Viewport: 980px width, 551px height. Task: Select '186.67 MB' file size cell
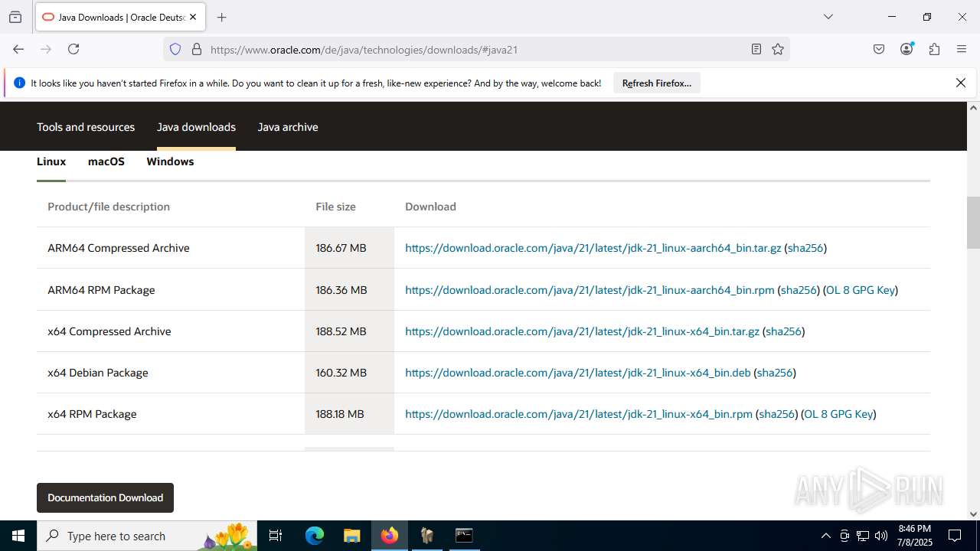point(349,248)
